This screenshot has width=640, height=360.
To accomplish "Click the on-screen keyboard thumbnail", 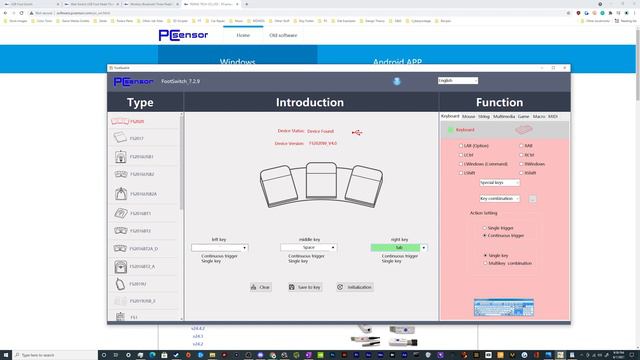I will point(504,308).
